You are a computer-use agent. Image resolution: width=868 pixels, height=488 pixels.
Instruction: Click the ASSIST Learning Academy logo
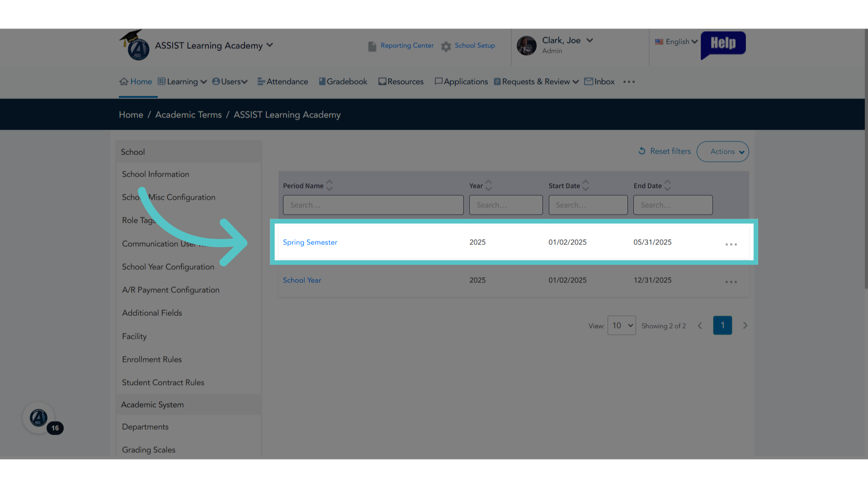[135, 45]
